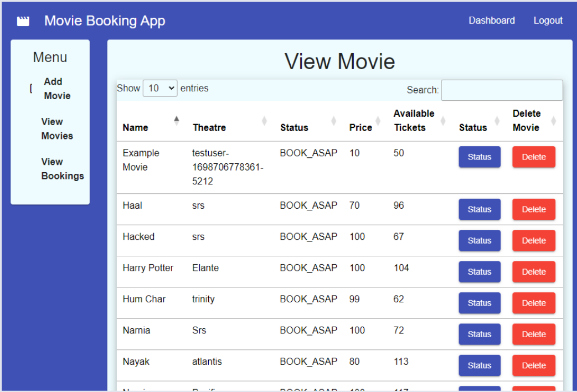Sort by Price column arrow
Screen dimensions: 577x392
pyautogui.click(x=378, y=121)
